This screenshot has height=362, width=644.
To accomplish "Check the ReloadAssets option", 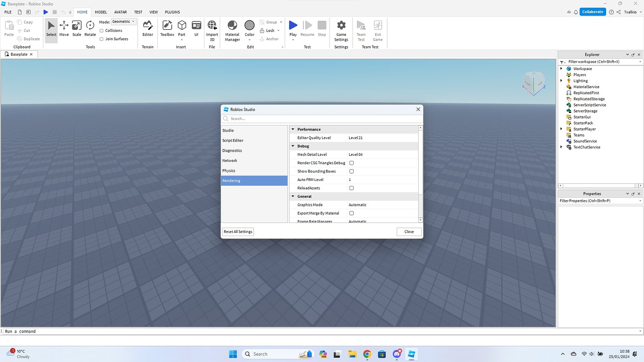I will pyautogui.click(x=351, y=188).
